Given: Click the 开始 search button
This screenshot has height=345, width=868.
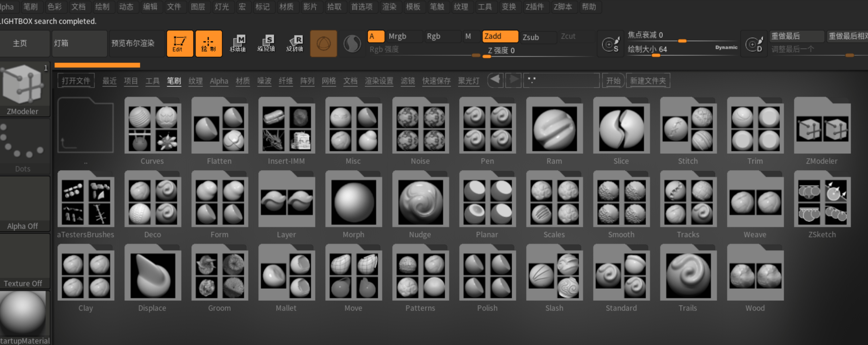Looking at the screenshot, I should click(613, 80).
